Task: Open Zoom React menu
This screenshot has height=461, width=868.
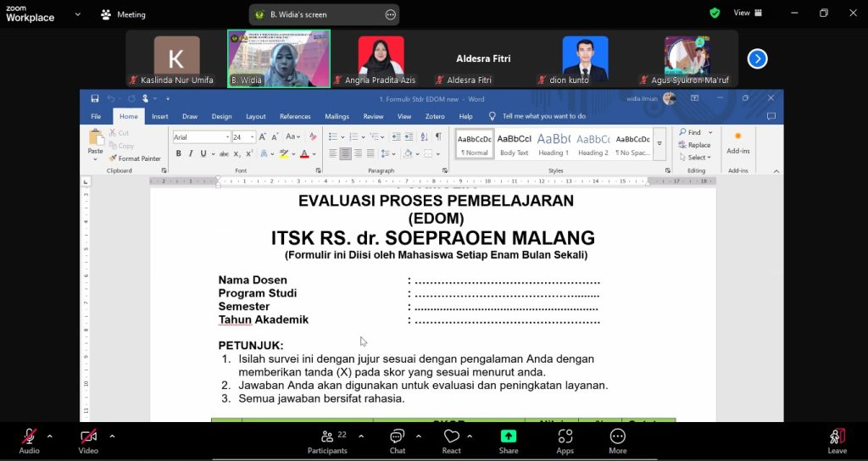Action: tap(451, 442)
